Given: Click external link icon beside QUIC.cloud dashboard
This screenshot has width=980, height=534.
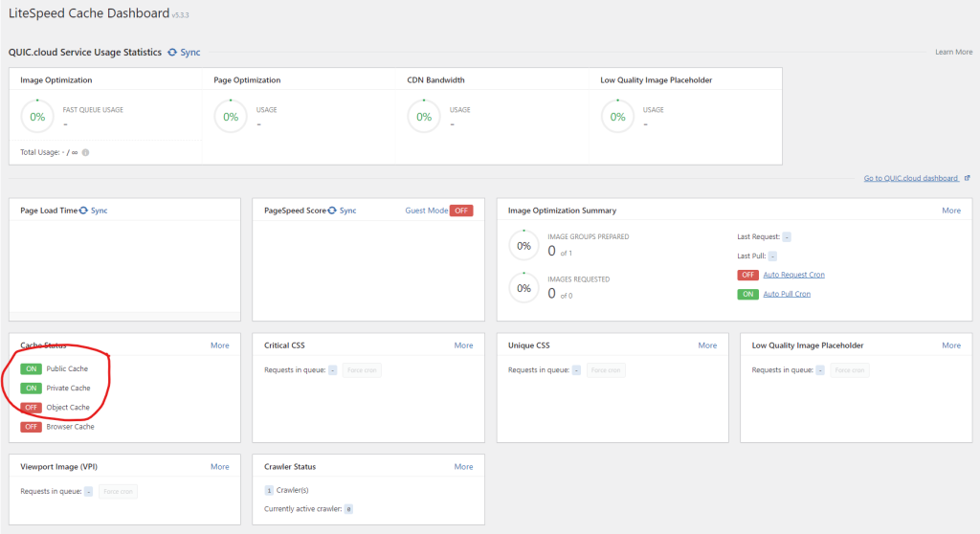Looking at the screenshot, I should (967, 178).
